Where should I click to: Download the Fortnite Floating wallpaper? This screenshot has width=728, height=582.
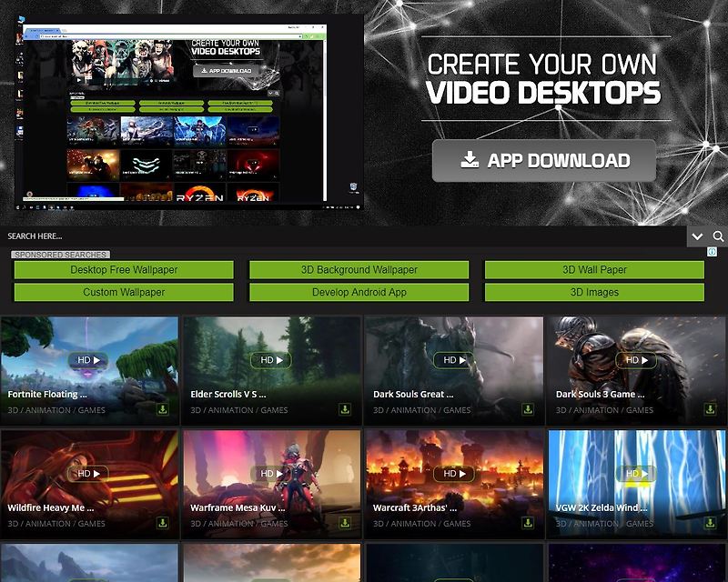[x=163, y=409]
